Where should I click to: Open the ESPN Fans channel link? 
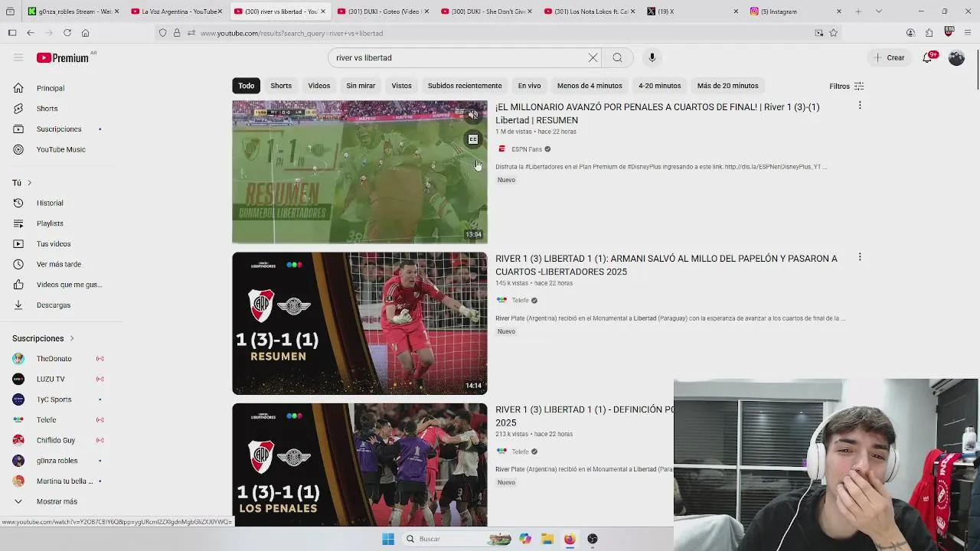(x=527, y=149)
